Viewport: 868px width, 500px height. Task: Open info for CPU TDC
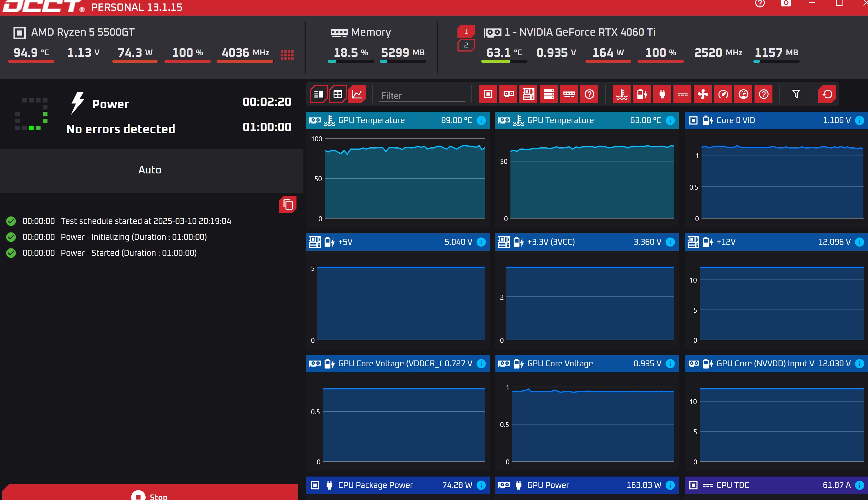[859, 485]
